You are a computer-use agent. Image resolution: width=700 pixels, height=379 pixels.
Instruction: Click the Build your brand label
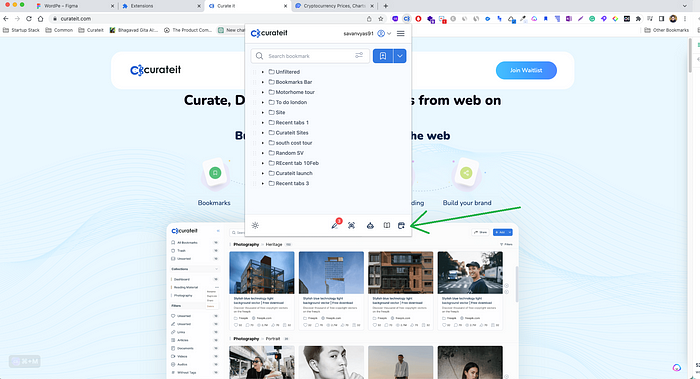467,203
